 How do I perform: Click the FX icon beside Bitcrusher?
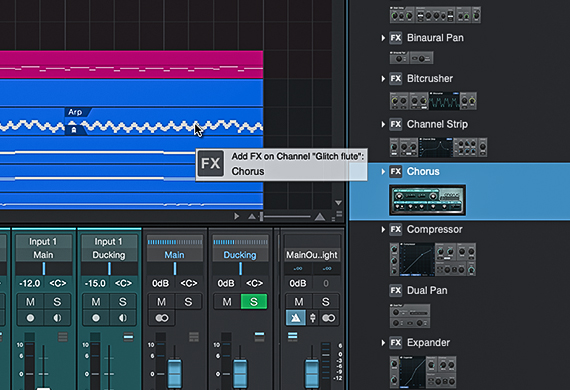coord(396,79)
